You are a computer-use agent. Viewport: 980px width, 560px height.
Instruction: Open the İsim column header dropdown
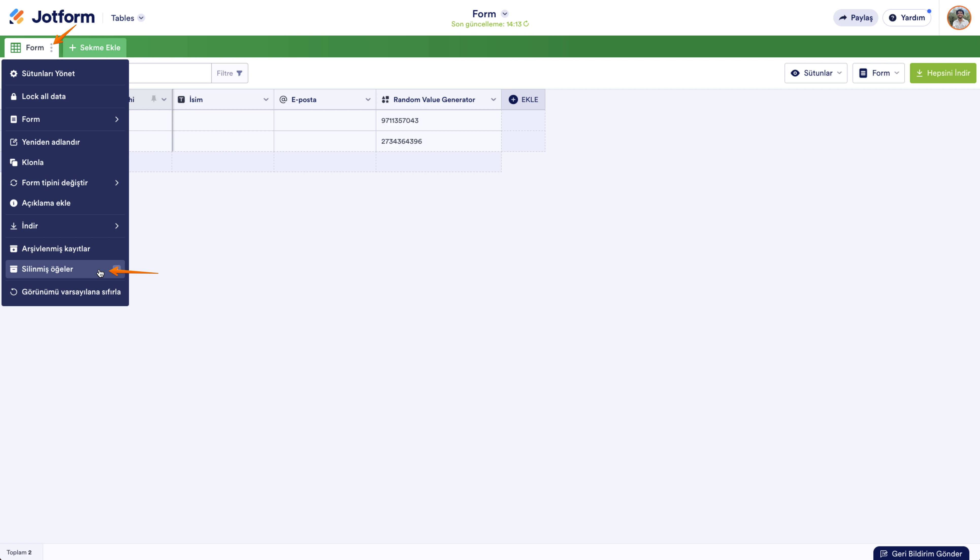(266, 100)
